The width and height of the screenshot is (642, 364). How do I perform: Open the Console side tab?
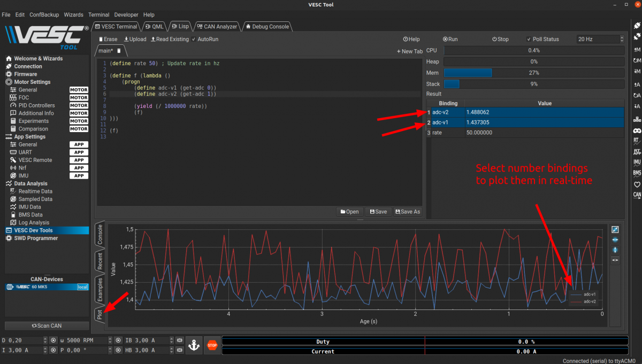[100, 234]
